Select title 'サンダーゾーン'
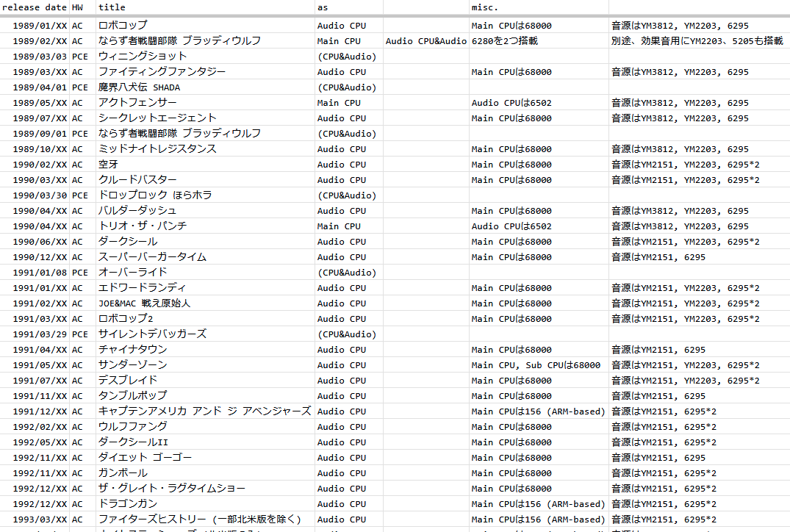Screen dimensions: 790x532 click(x=132, y=364)
